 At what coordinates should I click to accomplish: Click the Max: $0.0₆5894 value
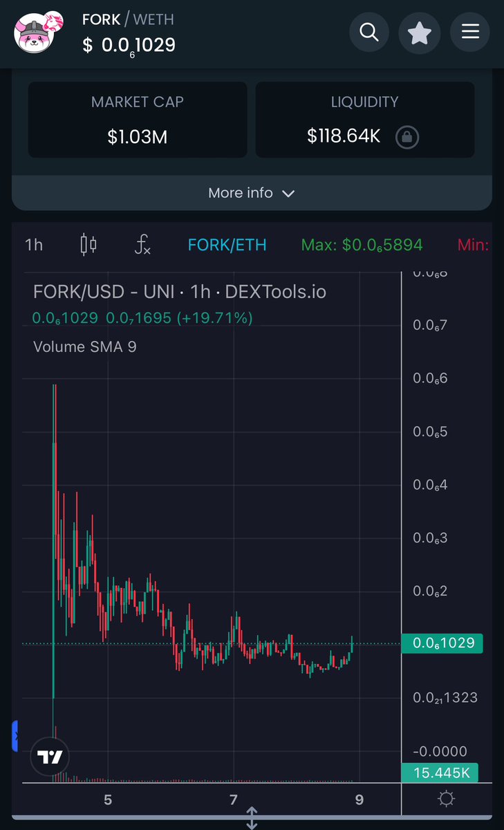362,245
